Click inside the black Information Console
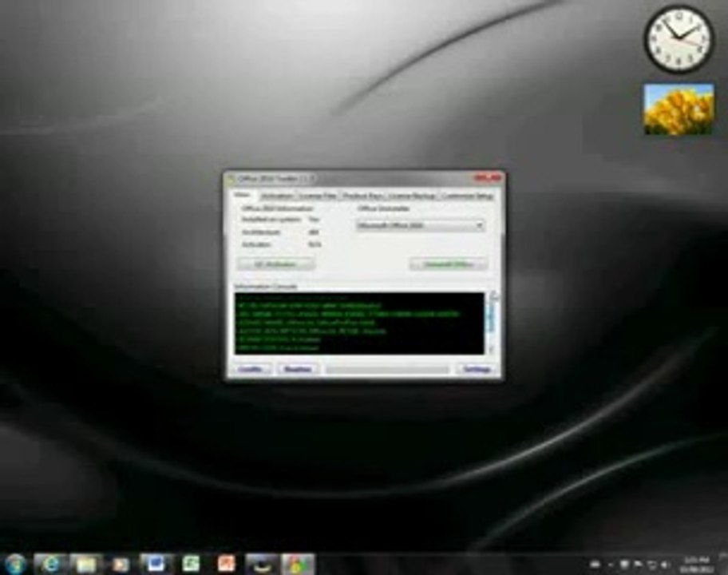The image size is (728, 575). coord(359,323)
